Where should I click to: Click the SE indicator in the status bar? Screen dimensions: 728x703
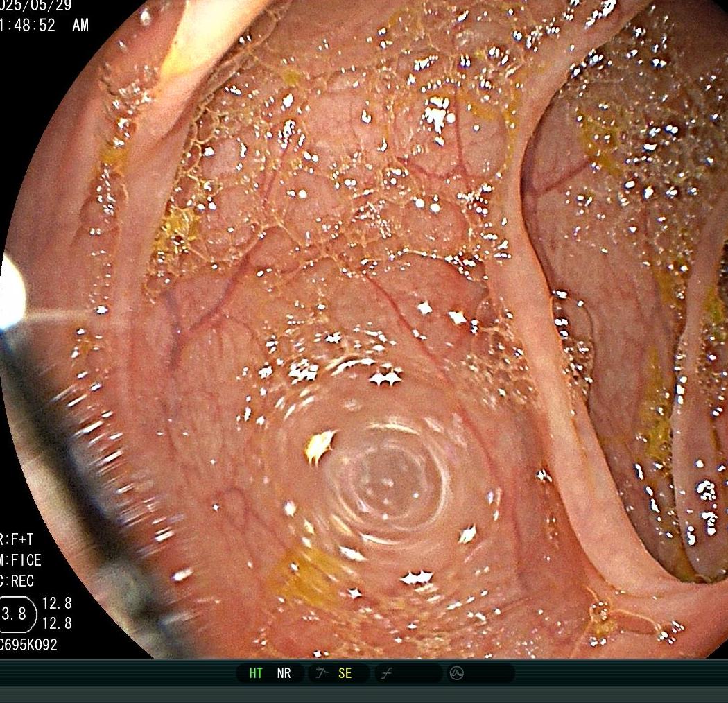point(345,673)
